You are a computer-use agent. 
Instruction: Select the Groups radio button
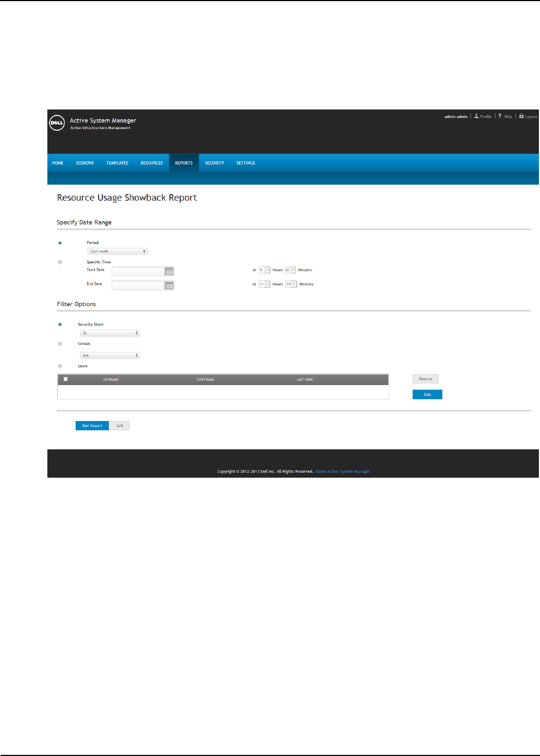(x=60, y=344)
